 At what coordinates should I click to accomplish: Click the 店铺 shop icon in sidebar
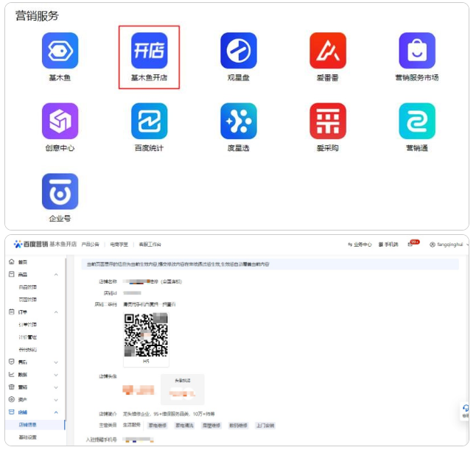point(12,412)
